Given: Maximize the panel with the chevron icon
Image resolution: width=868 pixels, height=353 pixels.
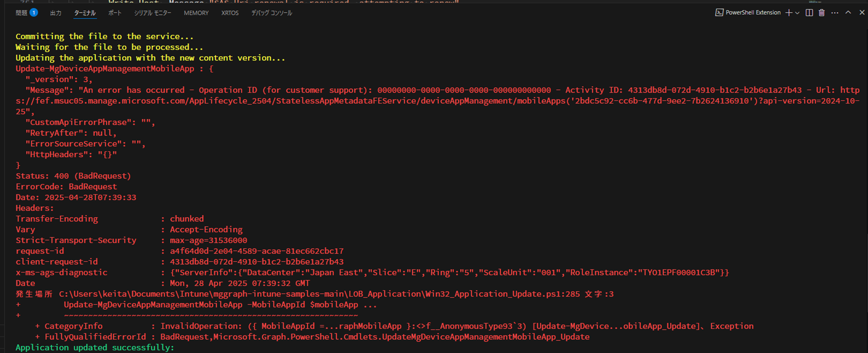Looking at the screenshot, I should [848, 13].
